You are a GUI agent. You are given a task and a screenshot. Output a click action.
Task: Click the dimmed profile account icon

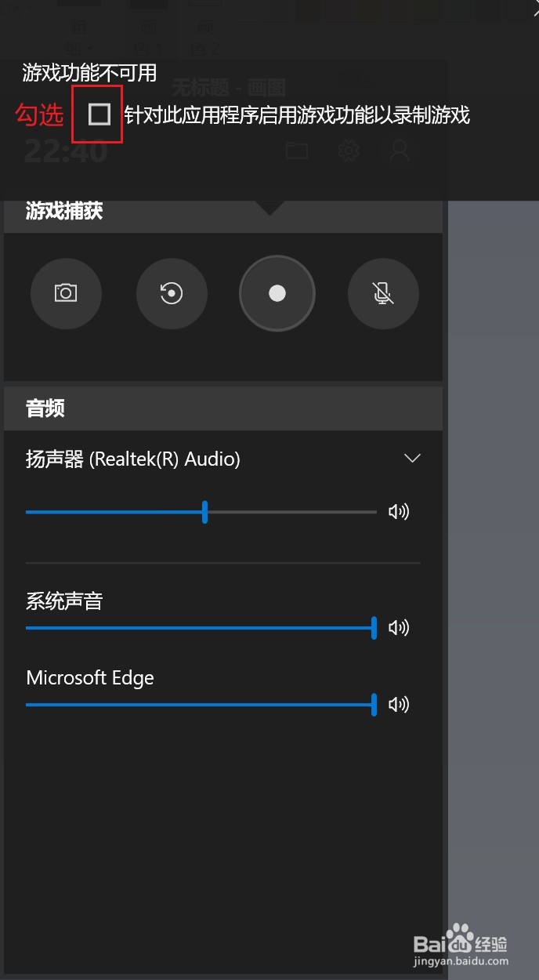tap(400, 151)
